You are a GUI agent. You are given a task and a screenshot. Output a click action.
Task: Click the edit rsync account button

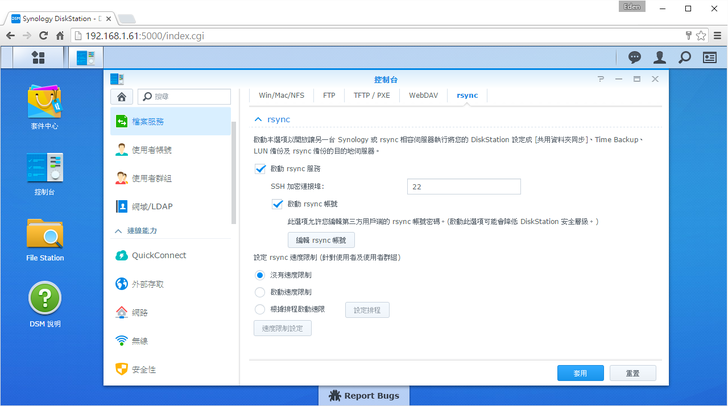pos(321,240)
